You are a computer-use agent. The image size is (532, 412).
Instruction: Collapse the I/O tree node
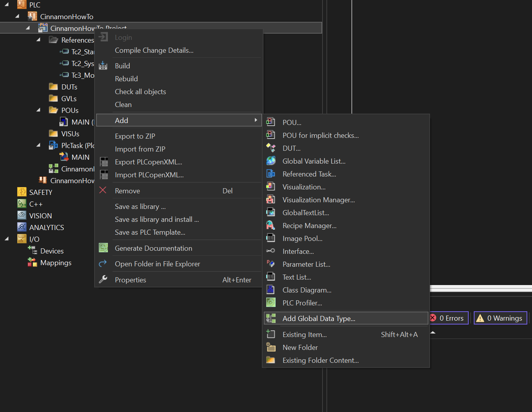[7, 239]
